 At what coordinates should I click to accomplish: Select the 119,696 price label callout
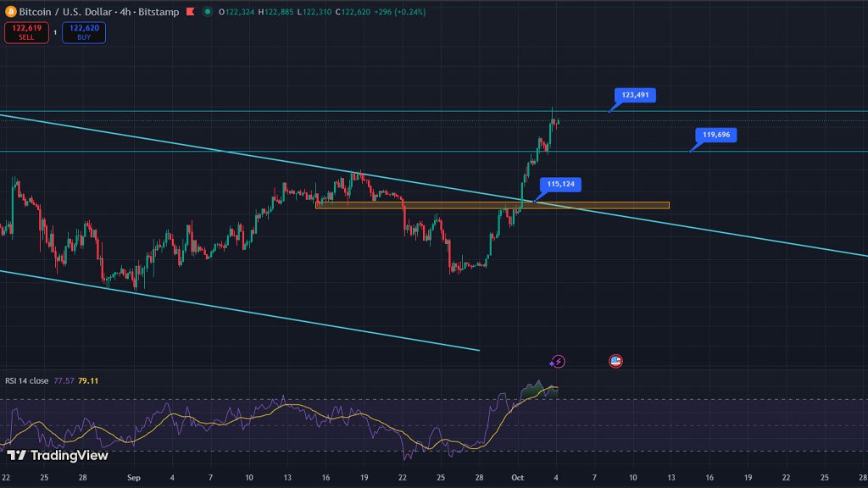pyautogui.click(x=716, y=135)
